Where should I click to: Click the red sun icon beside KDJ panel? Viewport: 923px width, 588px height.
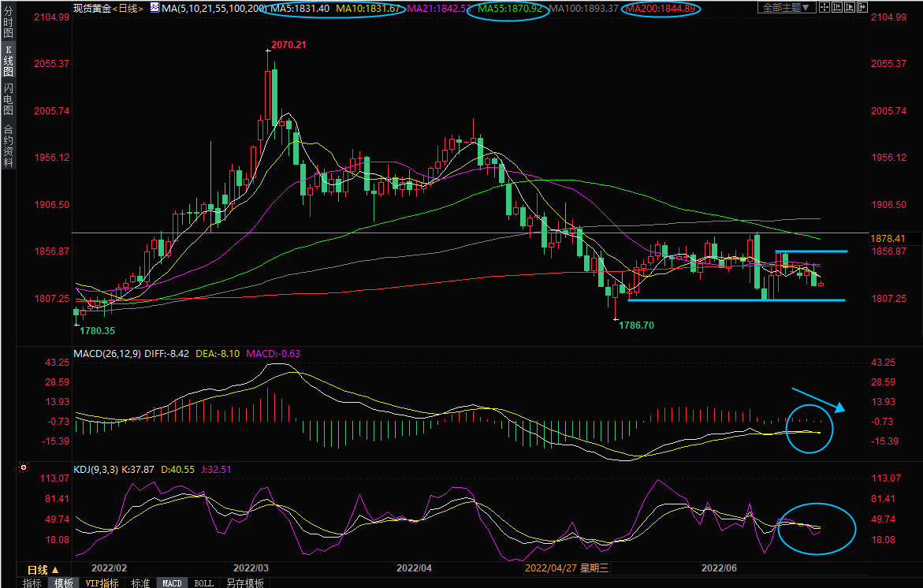coord(23,468)
